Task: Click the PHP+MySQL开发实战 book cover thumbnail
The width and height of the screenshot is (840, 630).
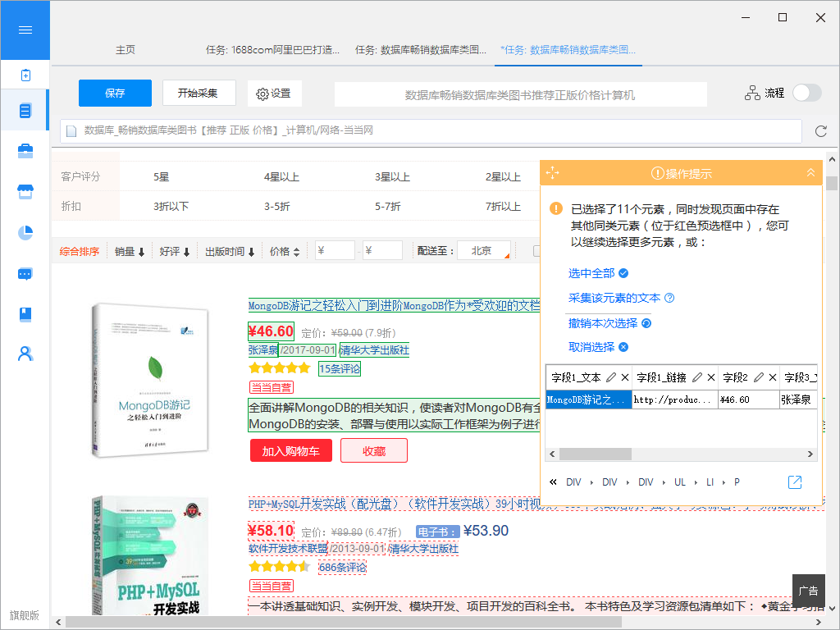Action: [151, 555]
